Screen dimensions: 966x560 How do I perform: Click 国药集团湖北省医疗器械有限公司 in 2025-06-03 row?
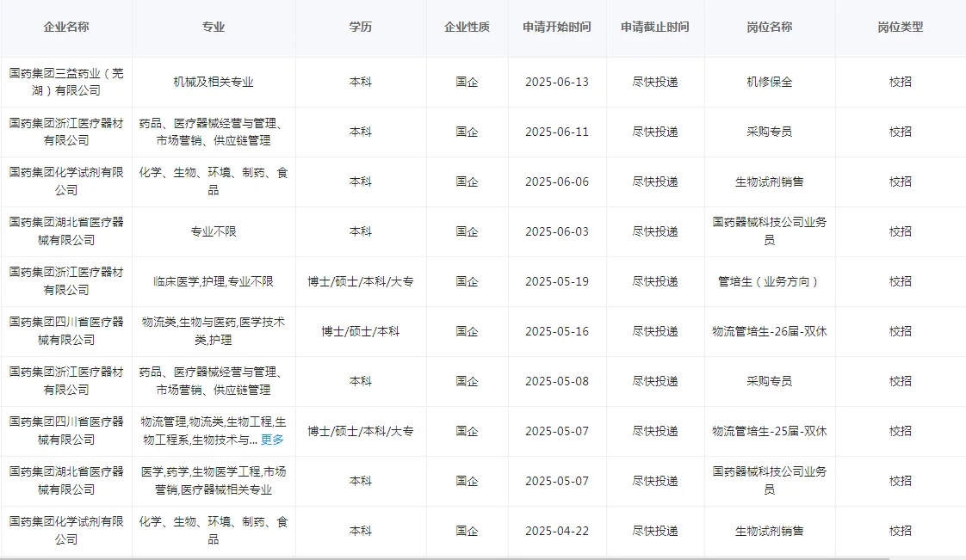point(66,231)
